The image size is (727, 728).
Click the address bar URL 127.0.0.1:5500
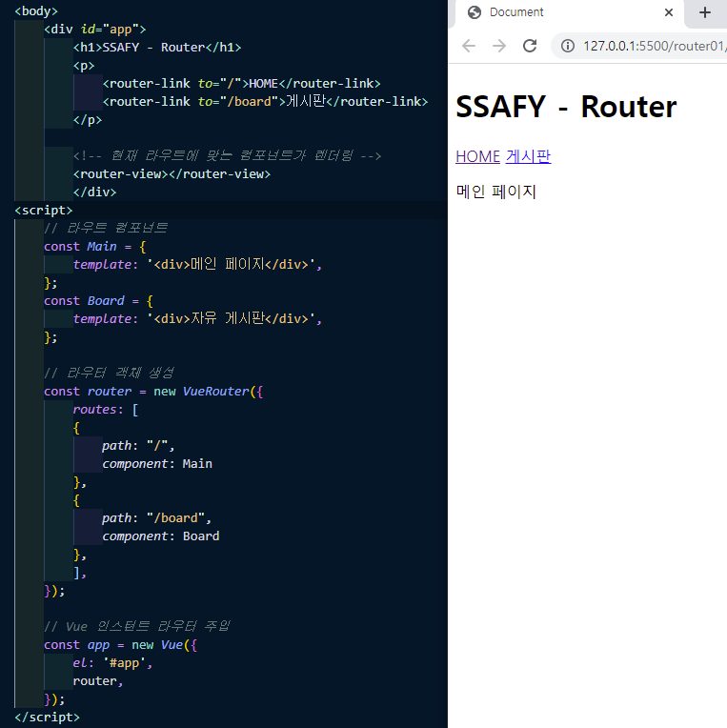(x=655, y=46)
